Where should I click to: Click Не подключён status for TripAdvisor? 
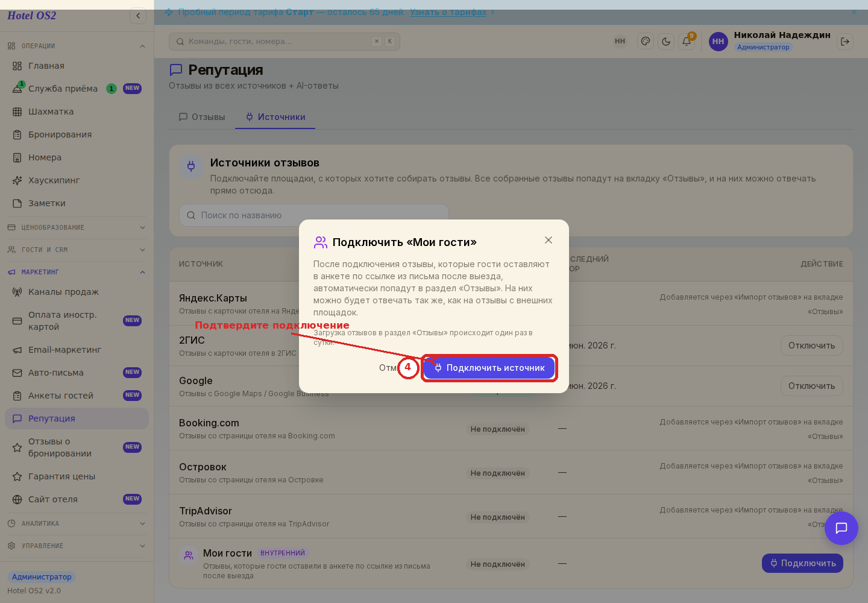click(498, 517)
